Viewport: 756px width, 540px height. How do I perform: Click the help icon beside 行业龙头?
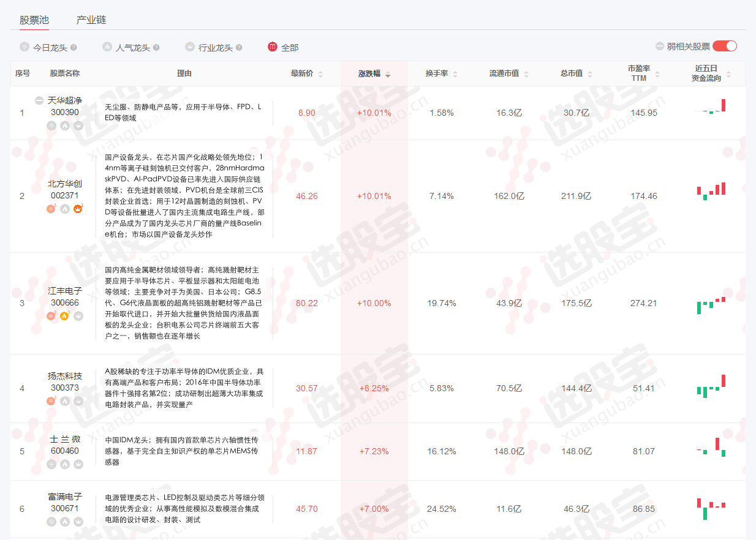[239, 47]
